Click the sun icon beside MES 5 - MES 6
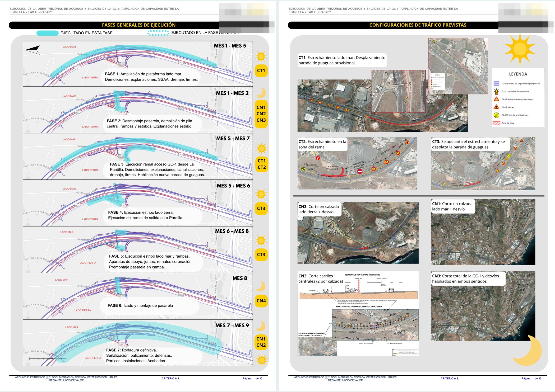 pos(261,194)
